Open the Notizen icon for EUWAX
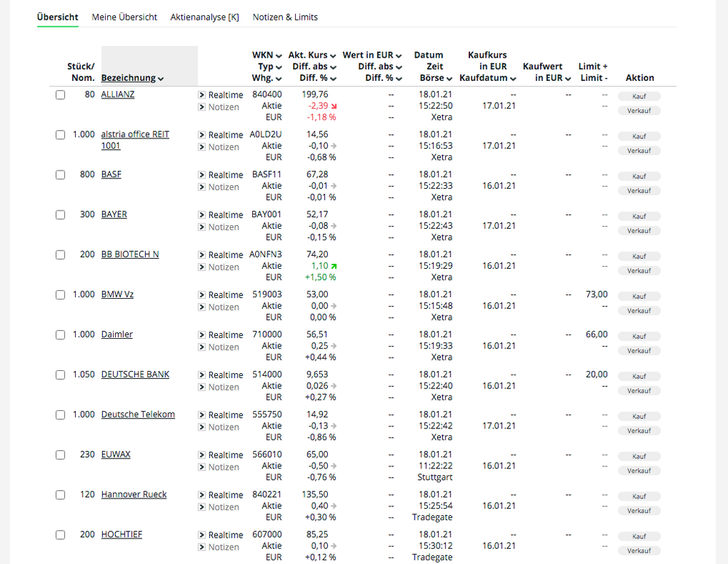728x564 pixels. tap(202, 468)
